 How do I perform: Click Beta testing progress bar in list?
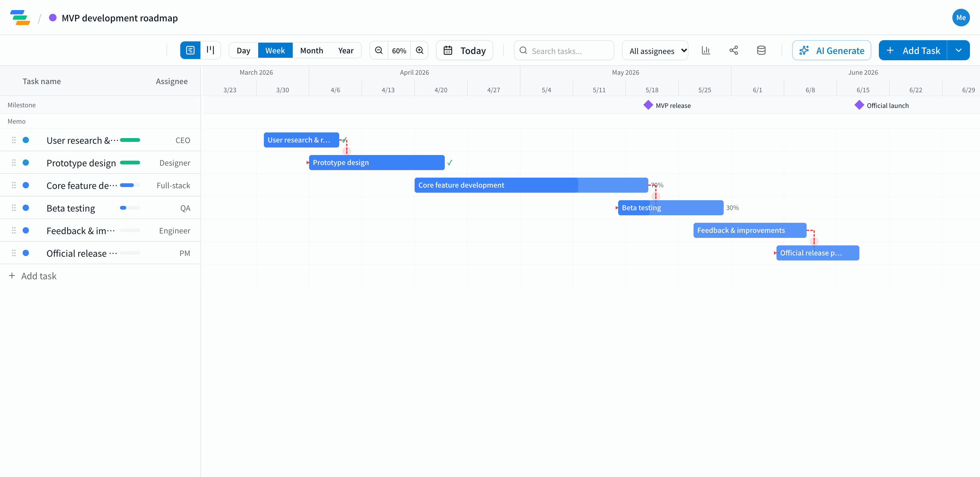point(130,208)
